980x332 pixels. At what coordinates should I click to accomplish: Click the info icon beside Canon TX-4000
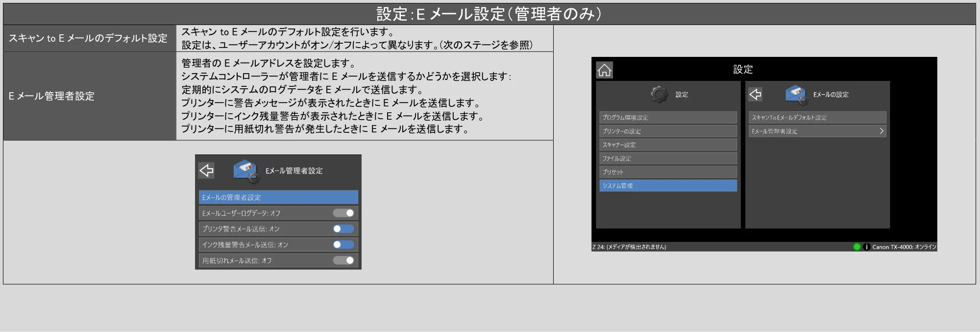866,247
